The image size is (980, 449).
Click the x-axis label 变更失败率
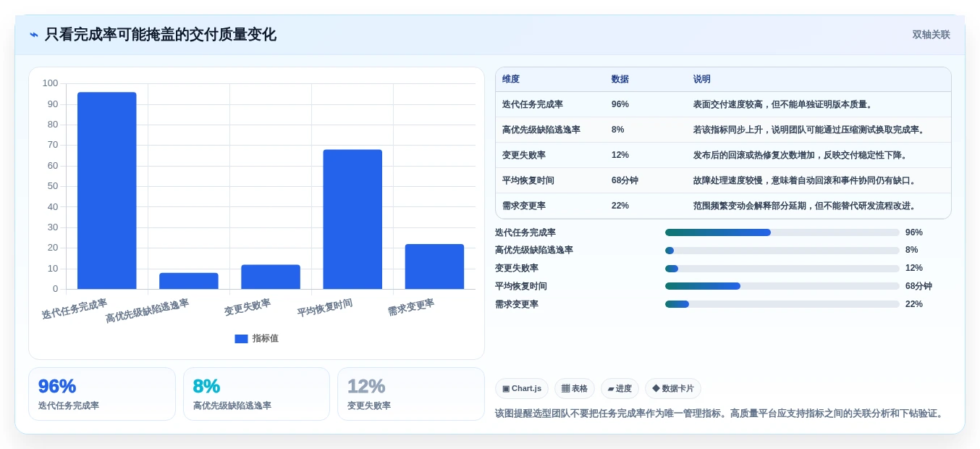coord(248,307)
